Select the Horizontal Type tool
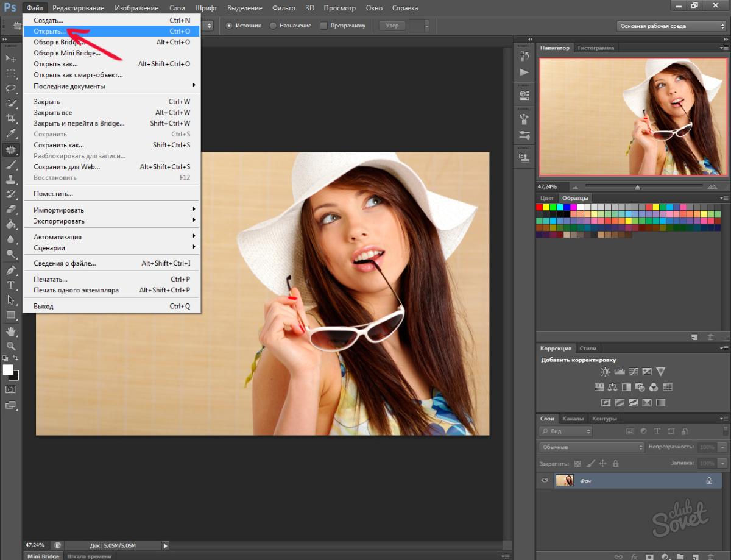 click(10, 285)
